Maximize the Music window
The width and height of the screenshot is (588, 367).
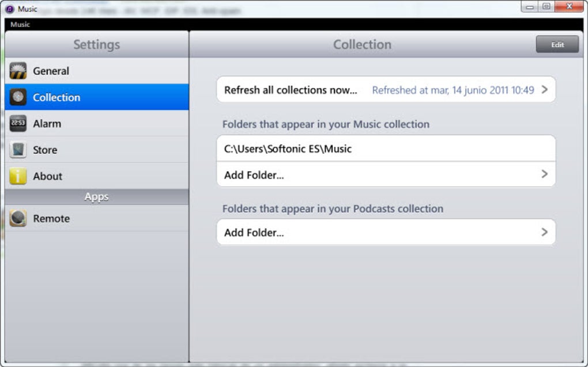click(x=546, y=6)
